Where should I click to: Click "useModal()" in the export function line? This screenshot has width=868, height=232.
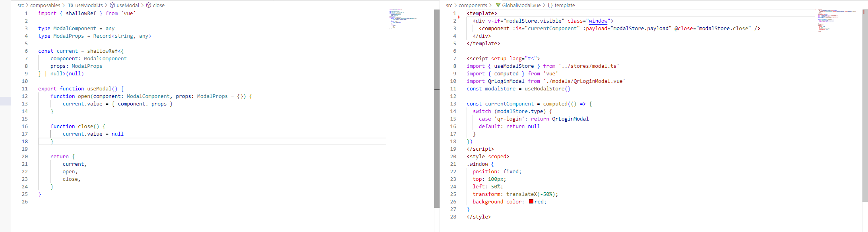(x=102, y=88)
